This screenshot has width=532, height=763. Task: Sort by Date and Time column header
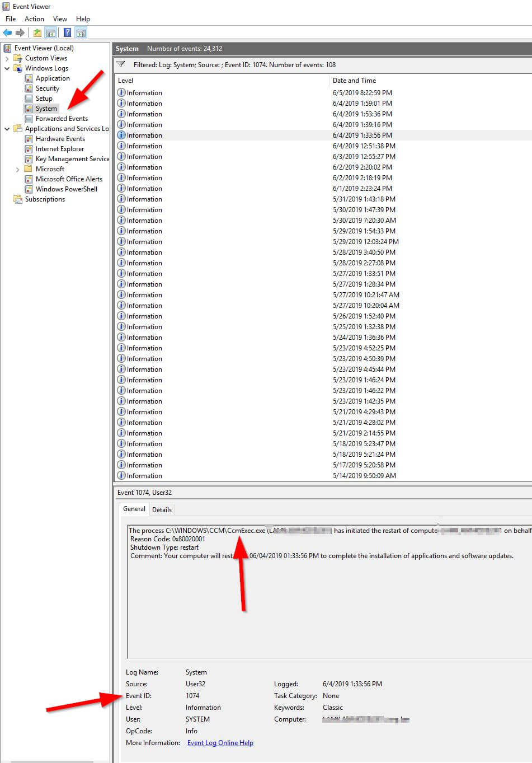click(354, 81)
